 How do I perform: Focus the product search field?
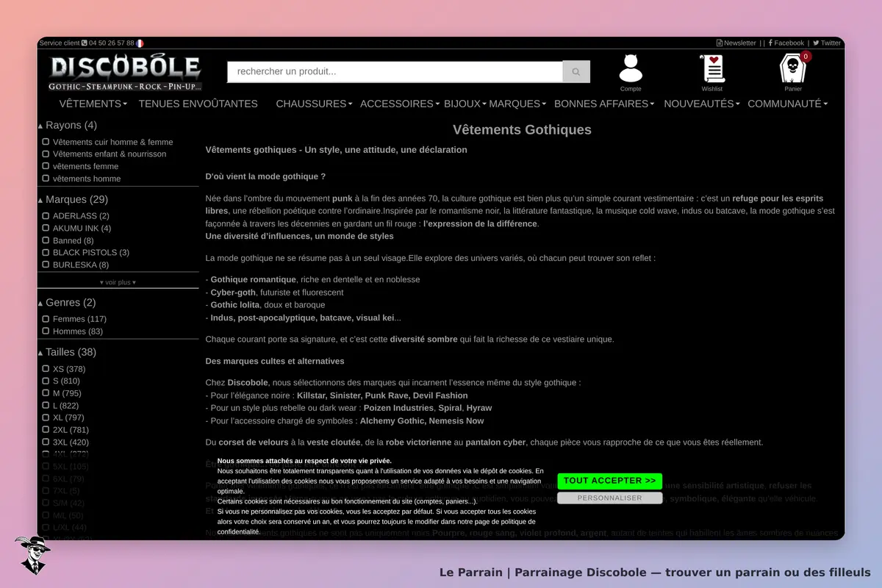395,72
